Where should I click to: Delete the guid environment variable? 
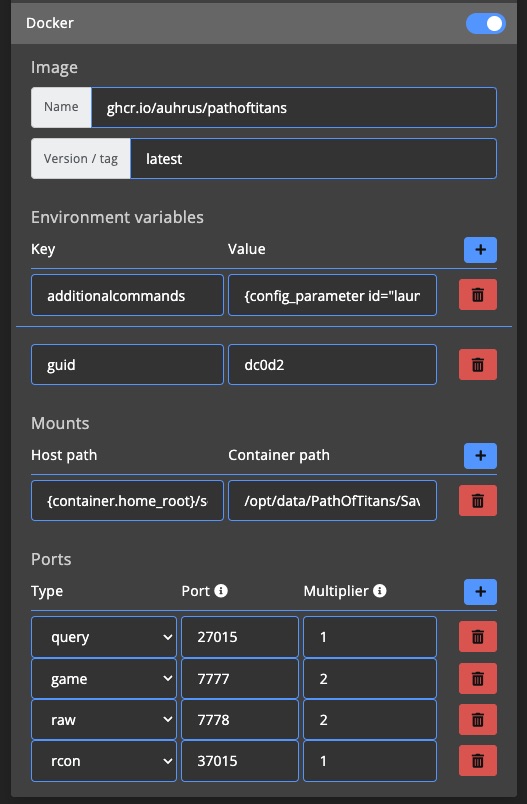tap(478, 365)
